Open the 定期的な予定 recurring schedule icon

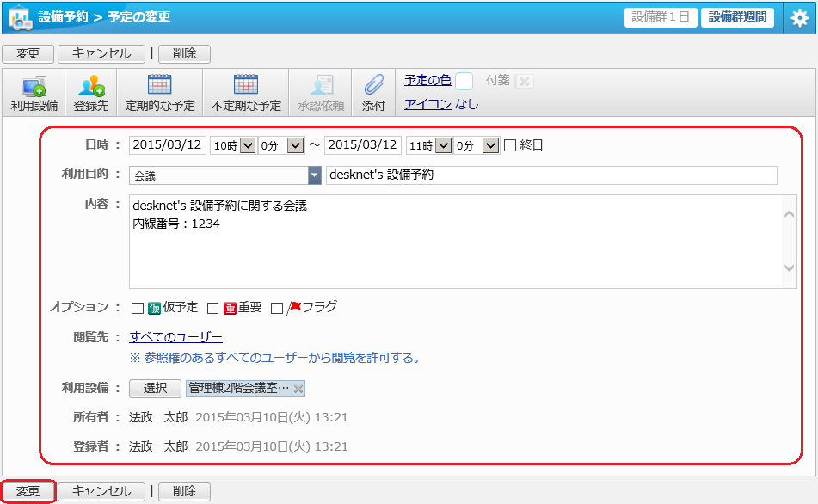160,93
